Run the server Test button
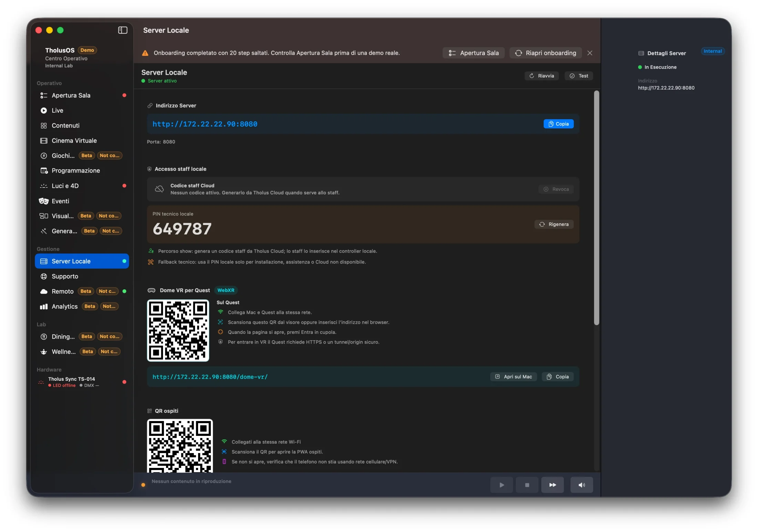This screenshot has width=758, height=532. pyautogui.click(x=579, y=76)
